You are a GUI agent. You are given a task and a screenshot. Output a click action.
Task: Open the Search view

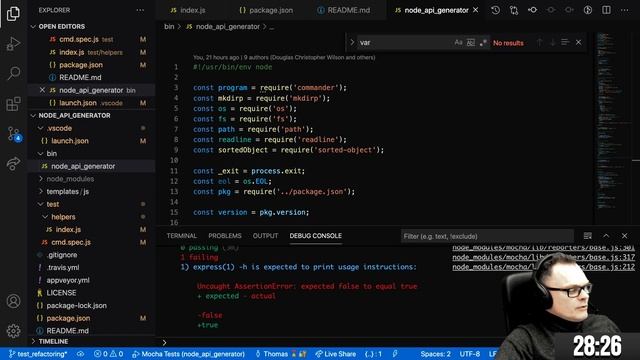point(13,73)
